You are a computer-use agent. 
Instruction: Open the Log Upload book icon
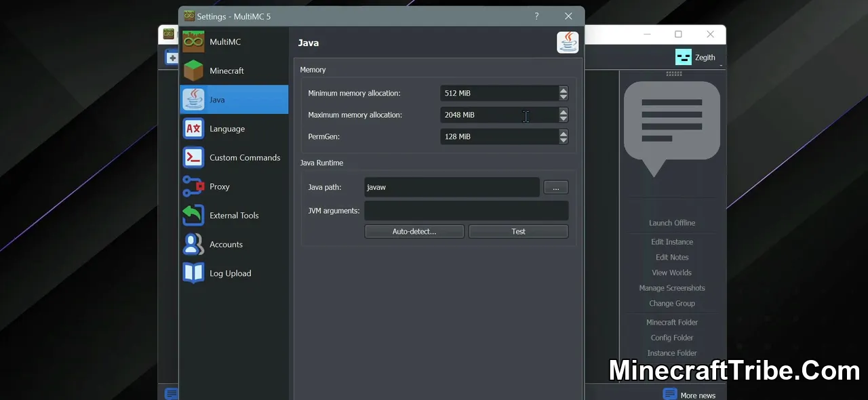coord(194,273)
